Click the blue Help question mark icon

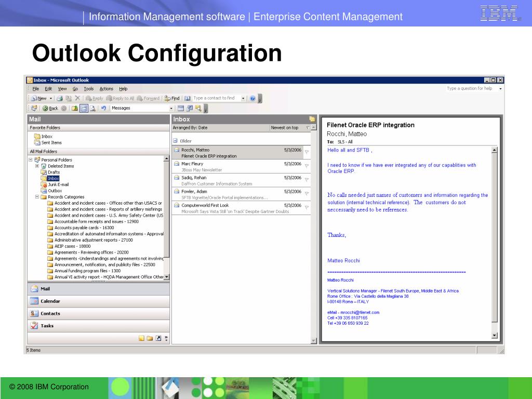[252, 98]
